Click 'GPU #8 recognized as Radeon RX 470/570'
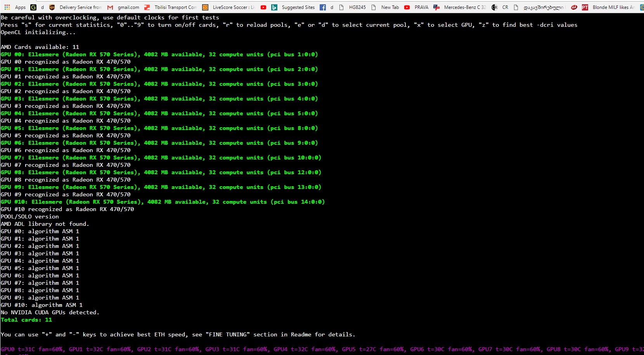The height and width of the screenshot is (355, 644). coord(66,180)
